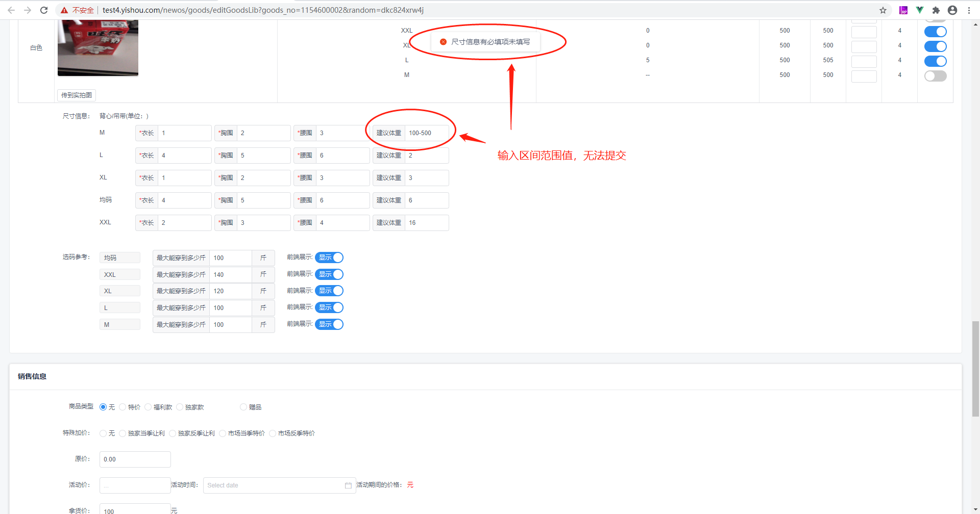The width and height of the screenshot is (980, 514).
Task: Click the browser forward arrow
Action: tap(28, 10)
